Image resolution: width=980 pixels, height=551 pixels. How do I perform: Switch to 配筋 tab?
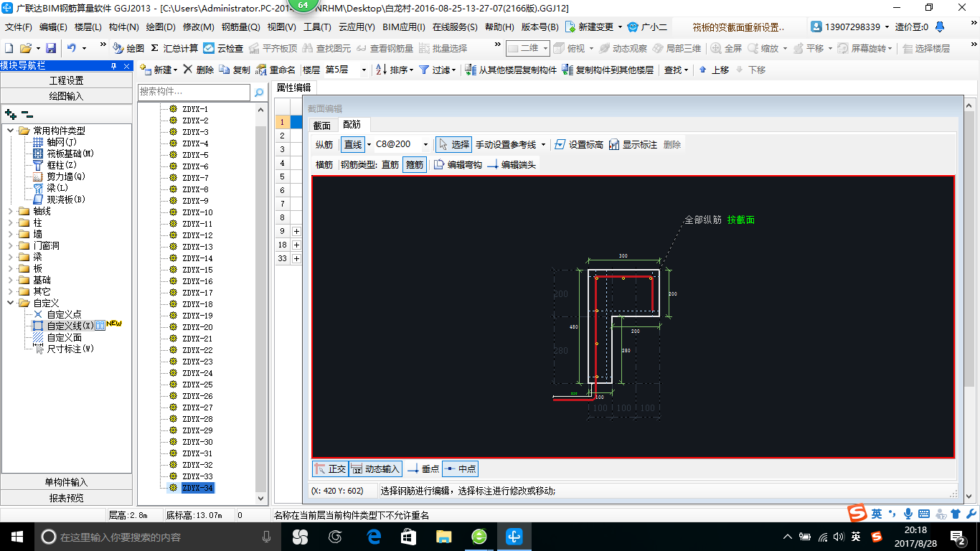(352, 125)
